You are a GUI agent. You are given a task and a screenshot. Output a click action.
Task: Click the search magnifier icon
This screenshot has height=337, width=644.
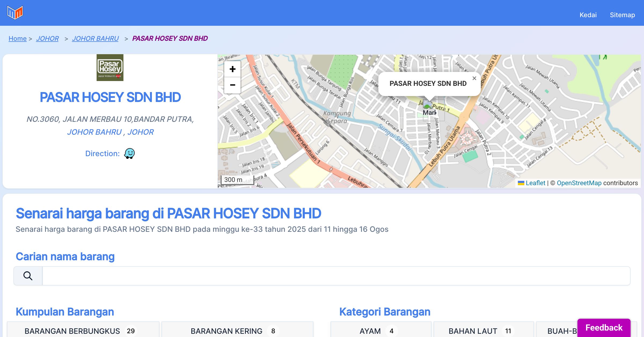coord(28,276)
